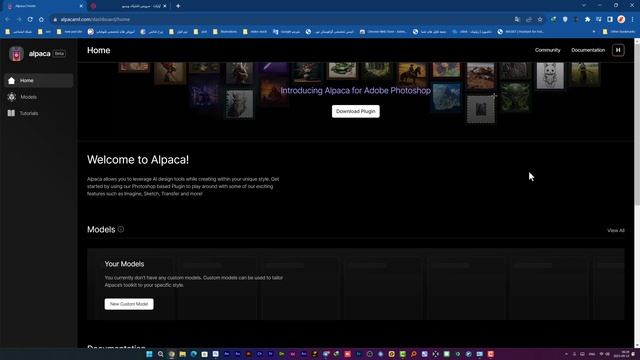Open the tab search chevron
The height and width of the screenshot is (360, 640).
[584, 6]
